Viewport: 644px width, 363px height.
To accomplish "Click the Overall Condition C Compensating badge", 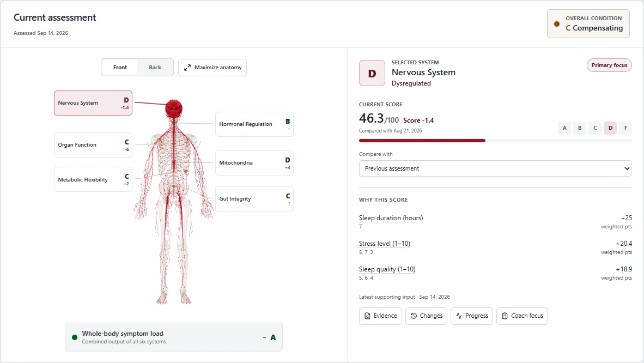I will pyautogui.click(x=588, y=24).
